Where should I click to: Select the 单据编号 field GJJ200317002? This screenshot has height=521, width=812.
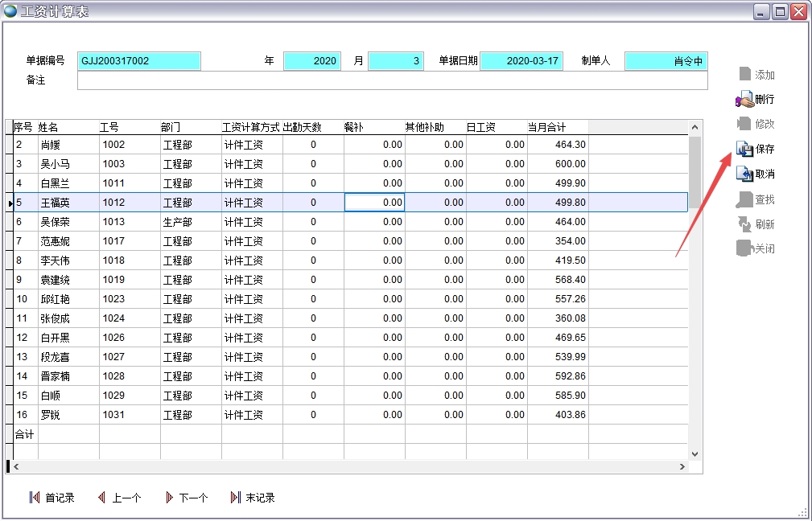(138, 61)
